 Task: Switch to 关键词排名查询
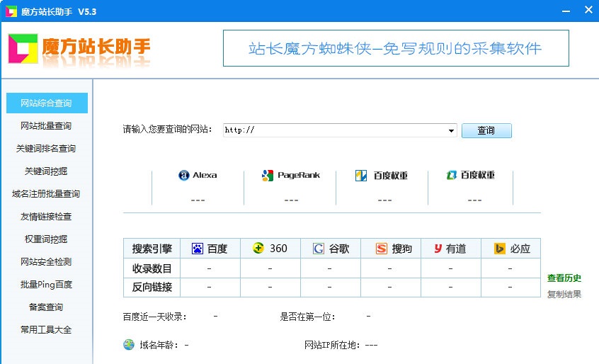(x=46, y=149)
